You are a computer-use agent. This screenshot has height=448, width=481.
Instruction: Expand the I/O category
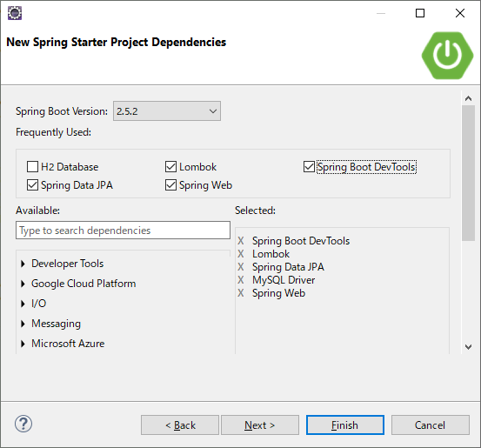pos(23,304)
